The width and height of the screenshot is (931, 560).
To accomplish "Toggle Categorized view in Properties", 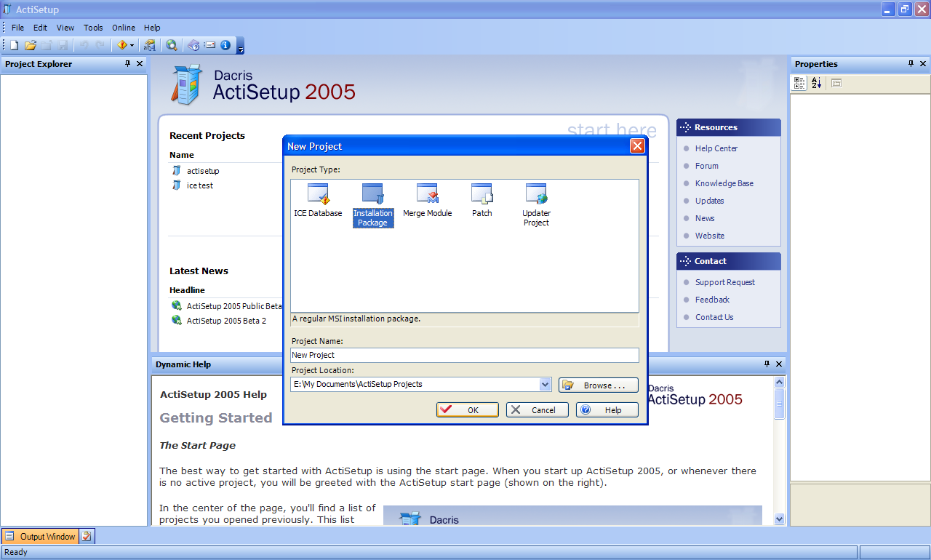I will click(799, 83).
